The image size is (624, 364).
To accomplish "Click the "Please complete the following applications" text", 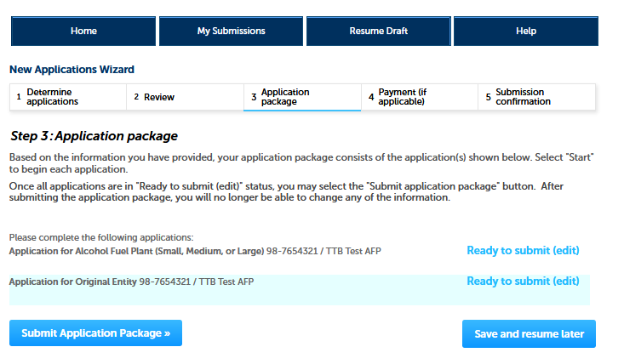I will pos(101,237).
